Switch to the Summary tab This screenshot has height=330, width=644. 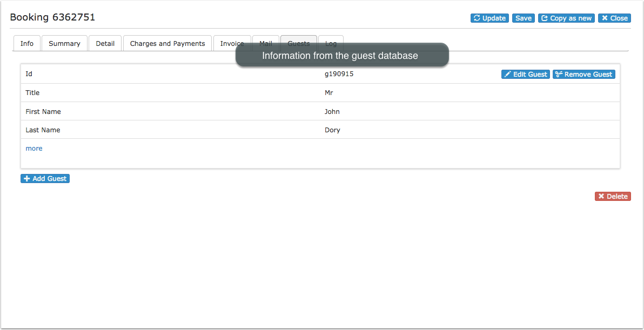tap(64, 44)
